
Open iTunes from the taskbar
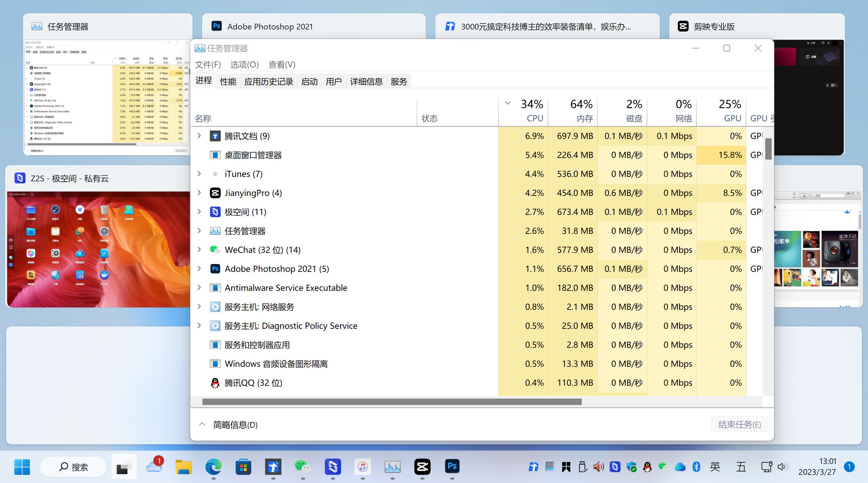(362, 467)
